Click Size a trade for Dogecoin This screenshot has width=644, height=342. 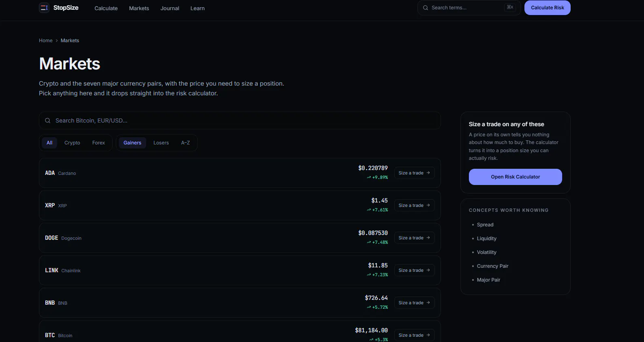(x=415, y=238)
